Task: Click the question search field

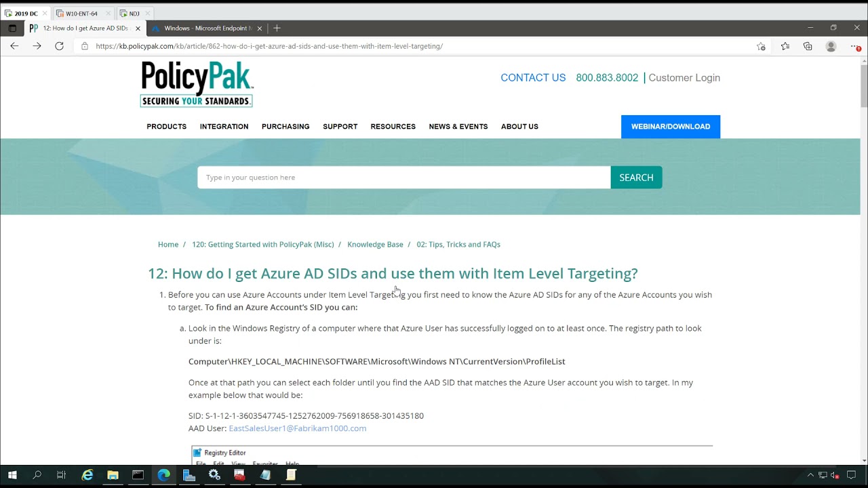Action: 404,178
